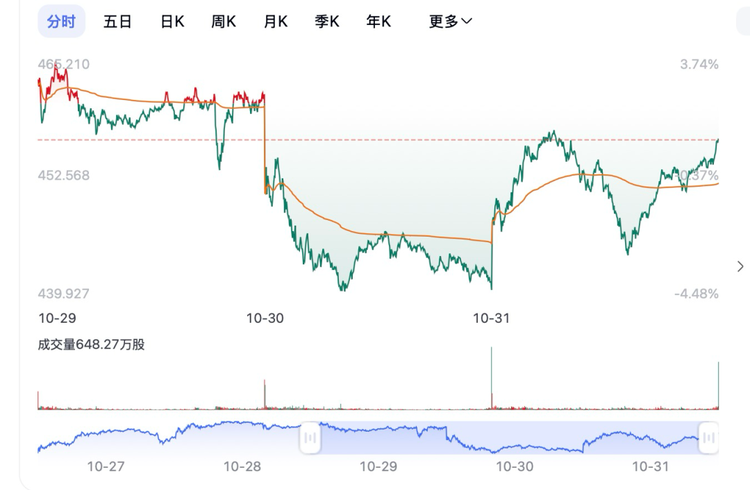This screenshot has height=490, width=750.
Task: Click the navigator timeline above the 10-27 label
Action: (x=106, y=437)
